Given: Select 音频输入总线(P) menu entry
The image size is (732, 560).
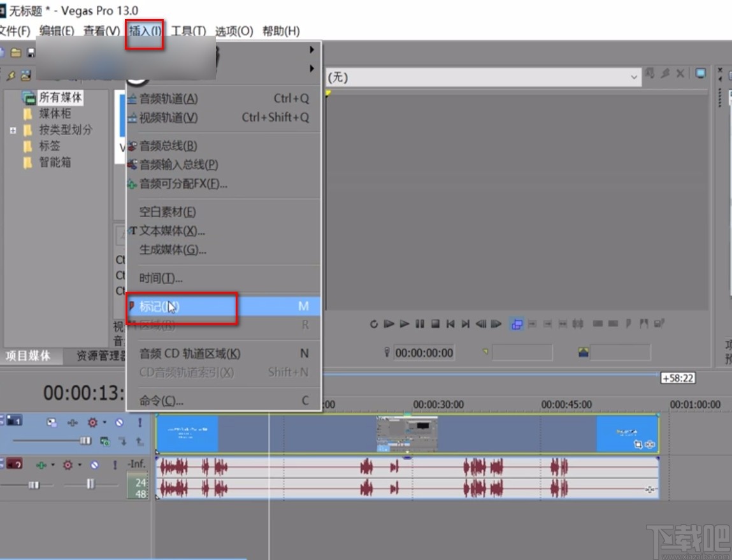Looking at the screenshot, I should click(x=224, y=165).
